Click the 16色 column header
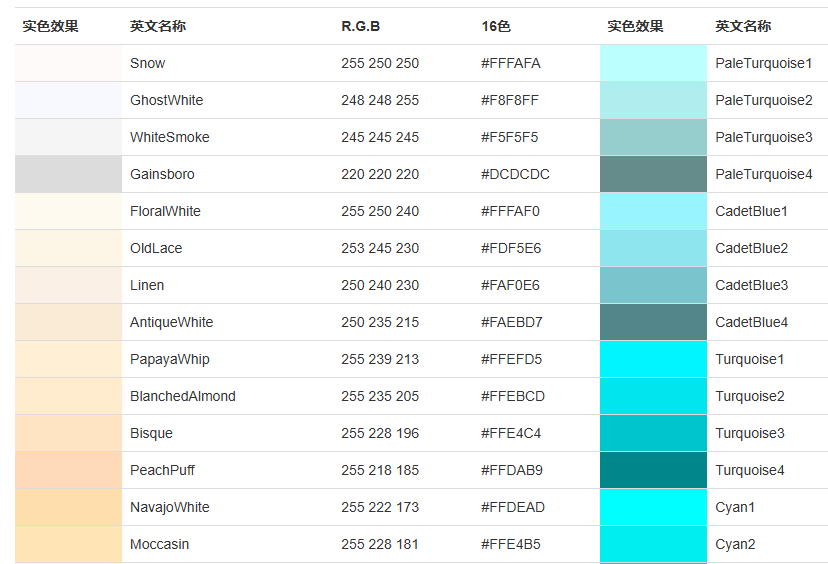 [x=496, y=26]
